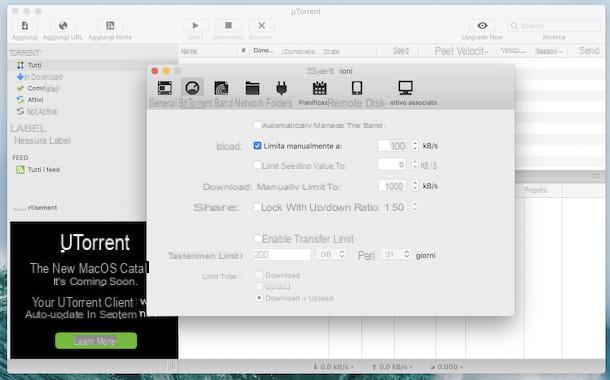The width and height of the screenshot is (610, 380).
Task: Open the Remote phone icon
Action: 357,88
